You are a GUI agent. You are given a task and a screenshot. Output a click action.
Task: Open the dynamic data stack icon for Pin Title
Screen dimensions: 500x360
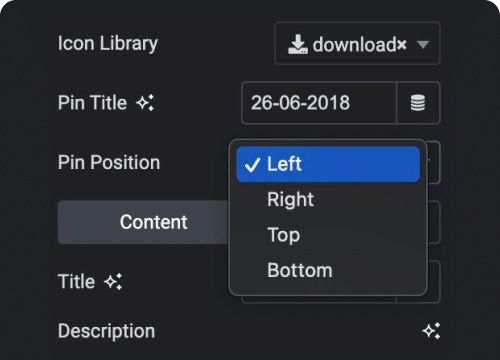[418, 103]
